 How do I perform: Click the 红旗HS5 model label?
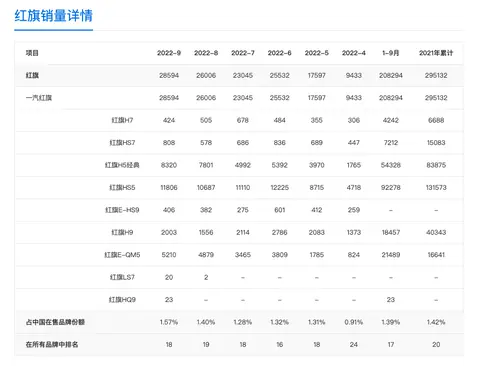click(x=122, y=187)
